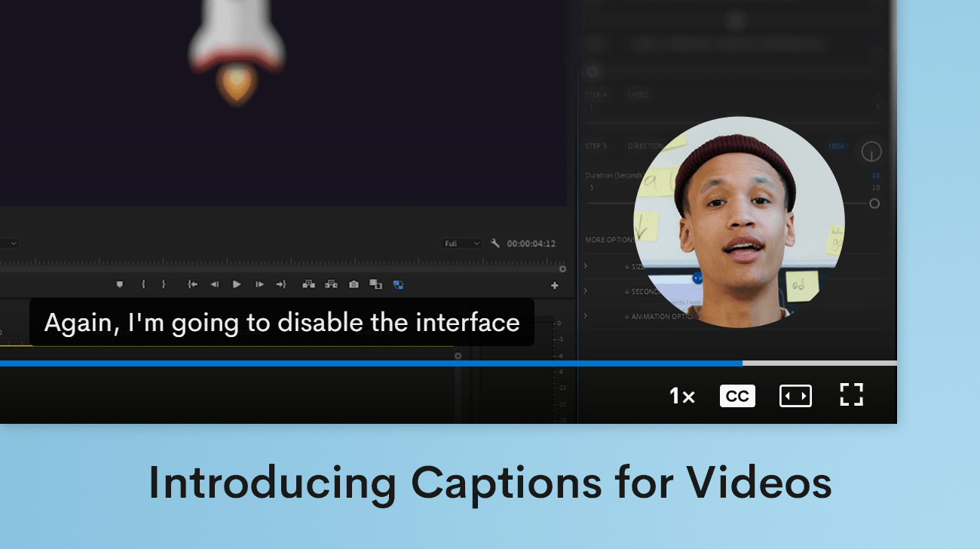Select the Mark In icon

pyautogui.click(x=143, y=285)
